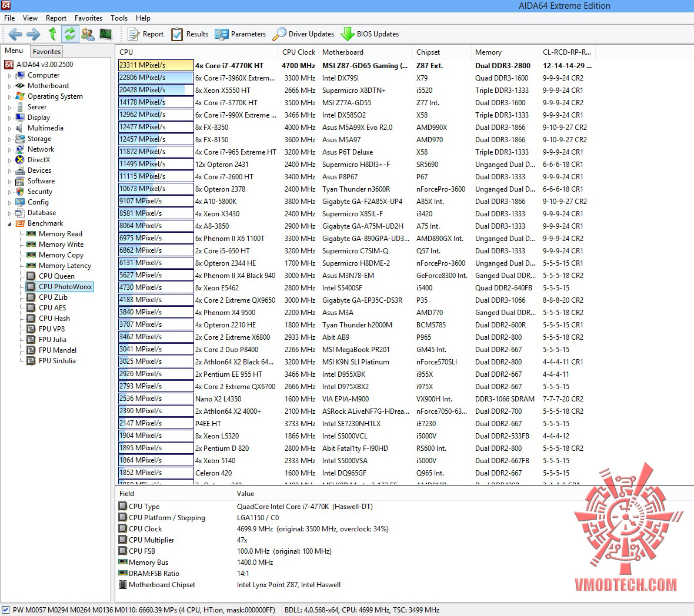The height and width of the screenshot is (616, 694).
Task: Expand the Server tree node
Action: point(9,108)
